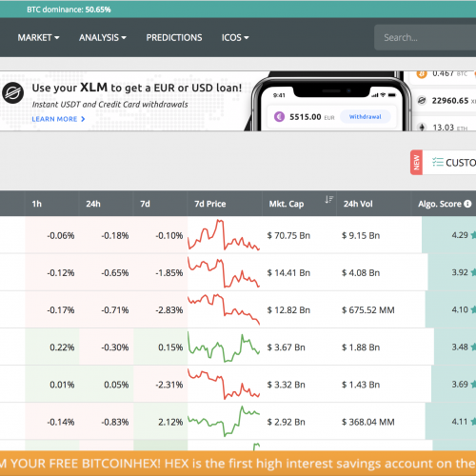The height and width of the screenshot is (476, 476).
Task: Click the $ 14.41 Bn market cap value
Action: click(x=288, y=273)
